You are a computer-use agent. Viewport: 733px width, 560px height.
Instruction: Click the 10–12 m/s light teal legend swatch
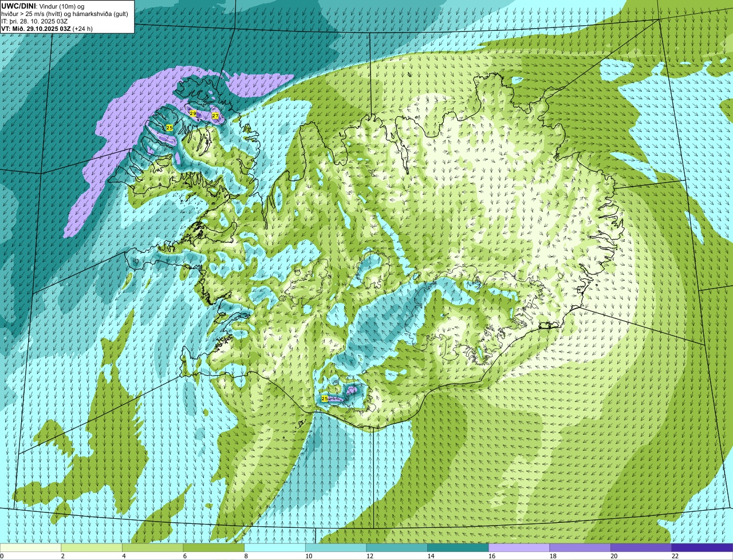(336, 547)
